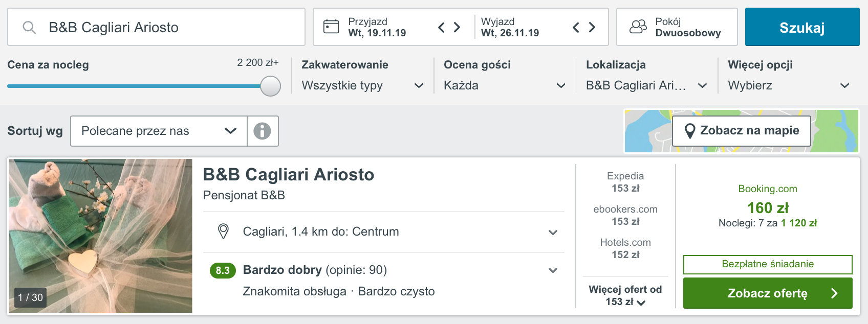Screen dimensions: 868x324
Task: Click the Szukaj search button
Action: coord(802,27)
